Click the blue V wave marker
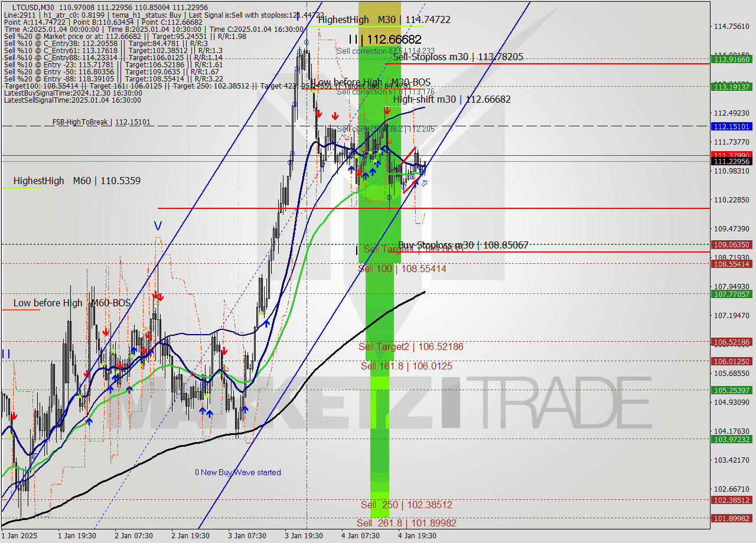Viewport: 756px width, 543px height. (x=158, y=225)
